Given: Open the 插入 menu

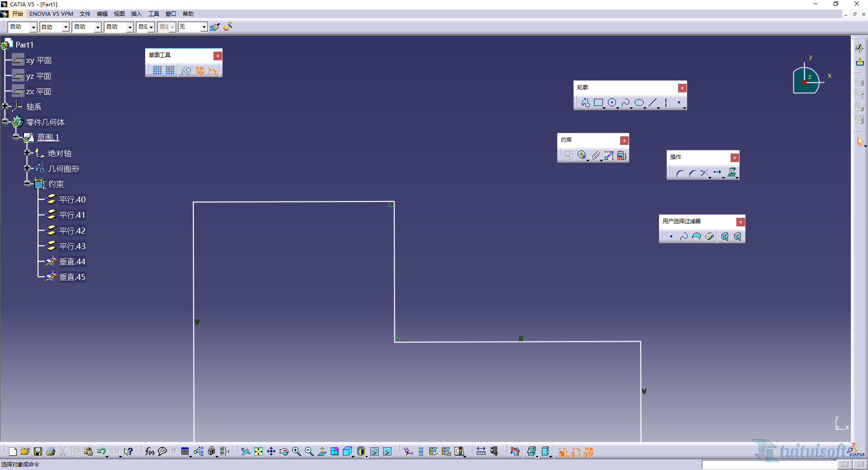Looking at the screenshot, I should 136,14.
